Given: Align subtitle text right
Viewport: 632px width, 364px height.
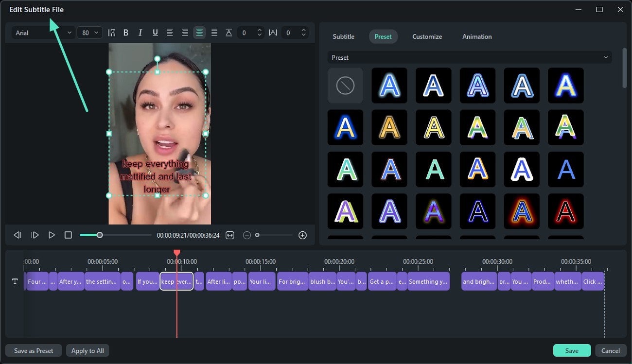Looking at the screenshot, I should coord(185,33).
